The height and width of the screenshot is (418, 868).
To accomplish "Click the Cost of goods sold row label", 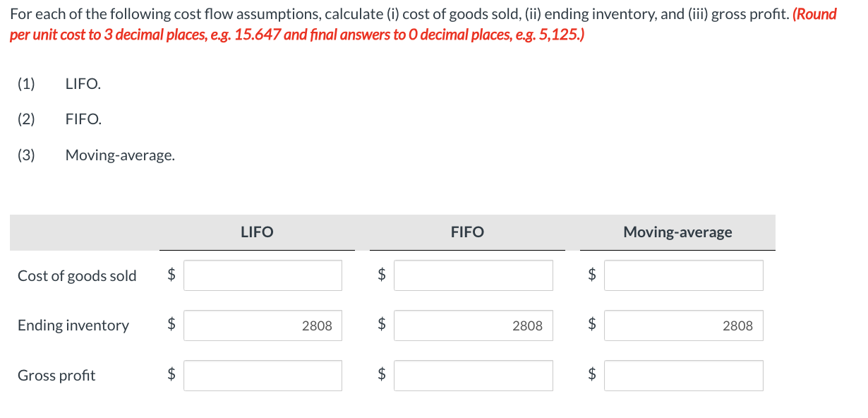I will [x=76, y=275].
